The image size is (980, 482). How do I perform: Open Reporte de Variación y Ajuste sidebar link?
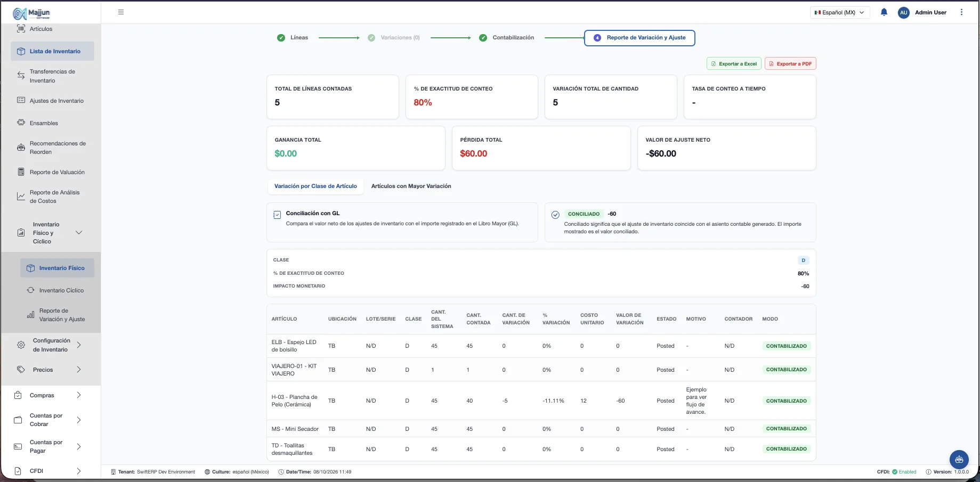click(x=57, y=315)
